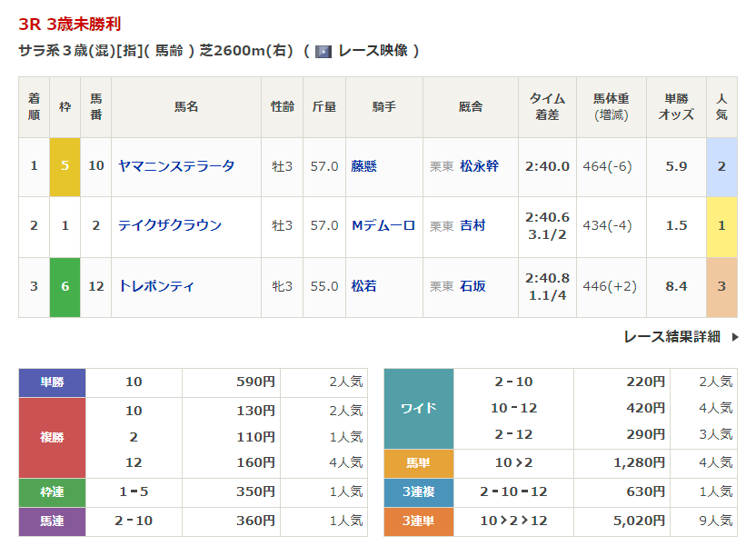This screenshot has width=756, height=546.
Task: Click jockey Mデムーロ link
Action: coord(383,225)
